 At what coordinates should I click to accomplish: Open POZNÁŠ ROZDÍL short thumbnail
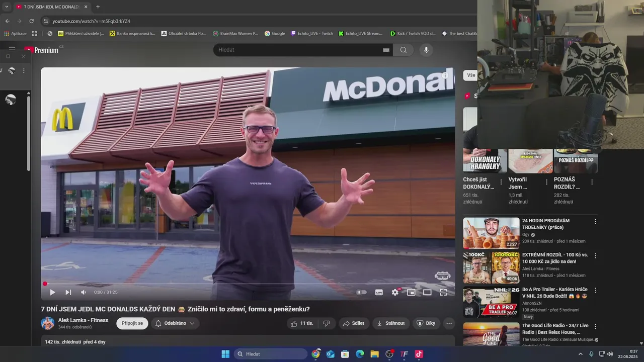pyautogui.click(x=576, y=161)
